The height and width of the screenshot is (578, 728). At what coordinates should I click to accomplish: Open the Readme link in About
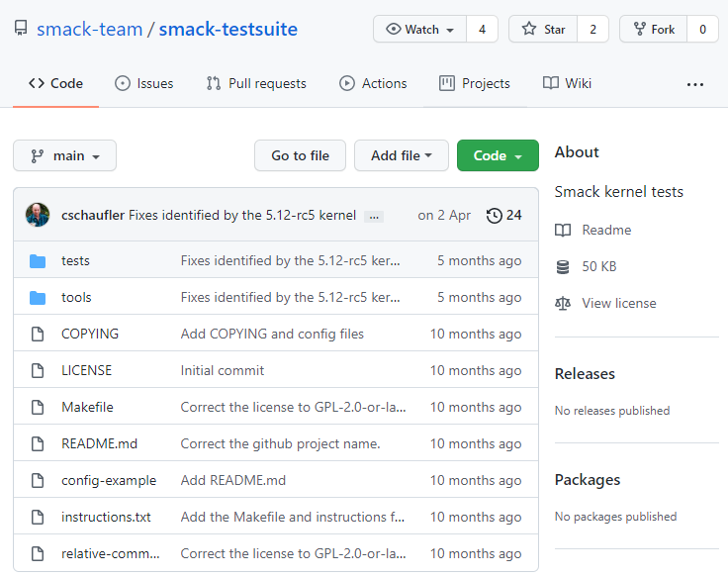[606, 230]
